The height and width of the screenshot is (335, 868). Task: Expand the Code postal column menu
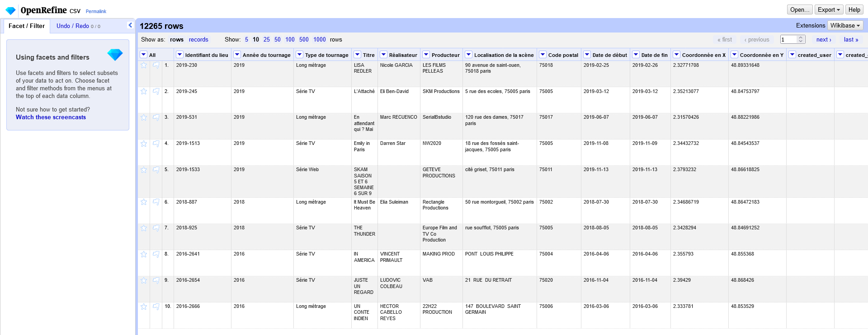pos(542,55)
